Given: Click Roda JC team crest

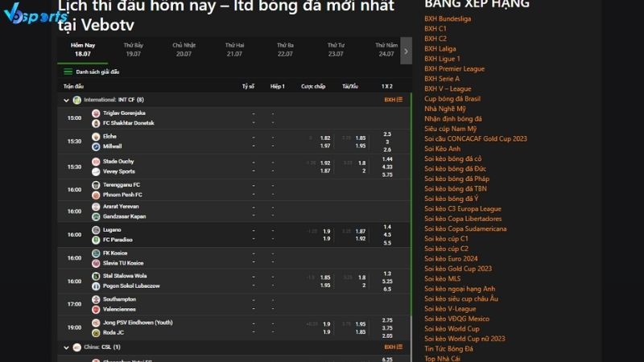Looking at the screenshot, I should (96, 333).
